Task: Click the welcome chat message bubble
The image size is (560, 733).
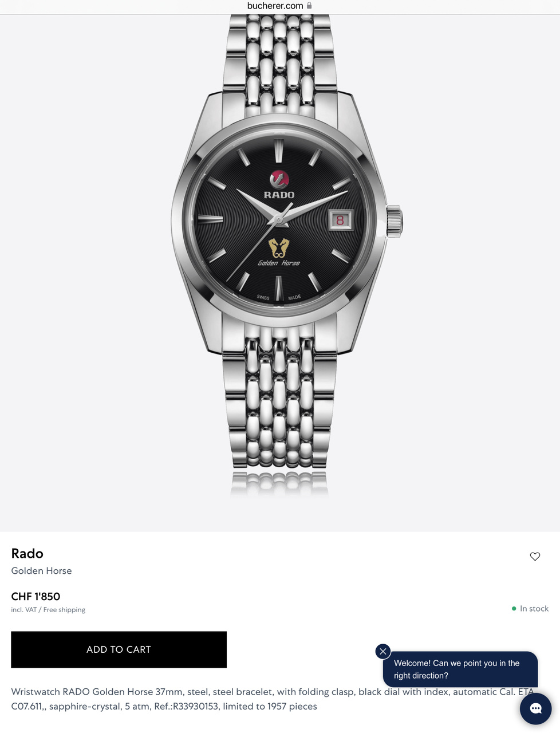Action: [460, 669]
